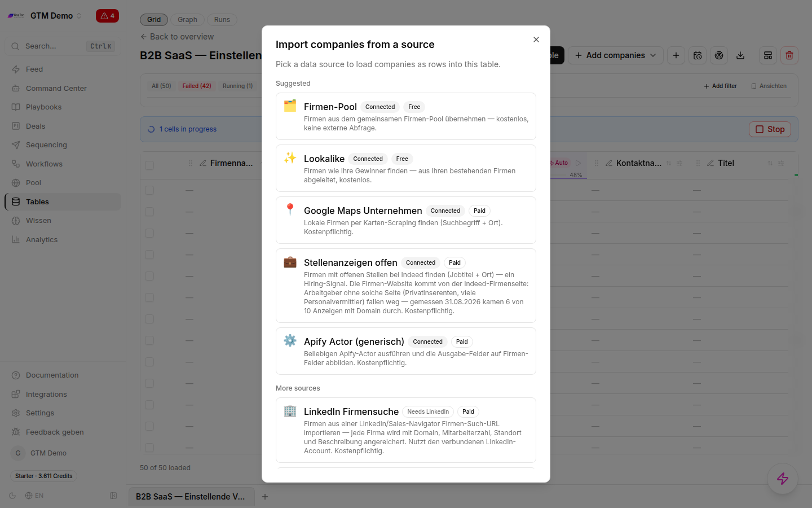Screen dimensions: 812x508
Task: Click the gear icon for Apify Actor
Action: coord(290,340)
